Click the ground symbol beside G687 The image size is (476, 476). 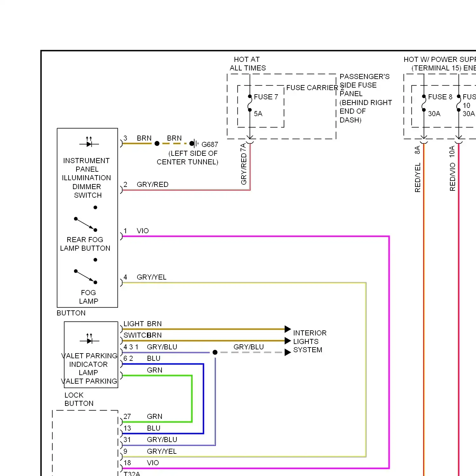196,144
